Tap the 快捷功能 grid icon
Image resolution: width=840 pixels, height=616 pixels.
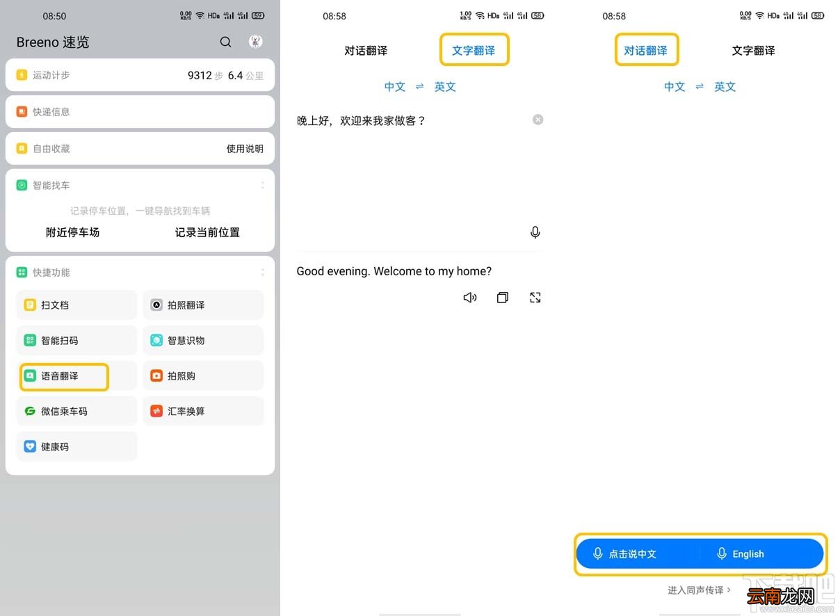tap(22, 273)
